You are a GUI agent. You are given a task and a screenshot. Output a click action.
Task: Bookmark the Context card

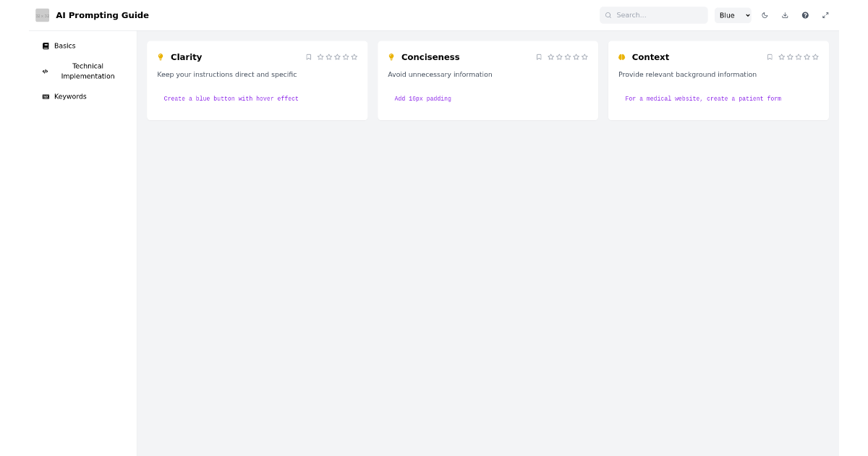[769, 56]
